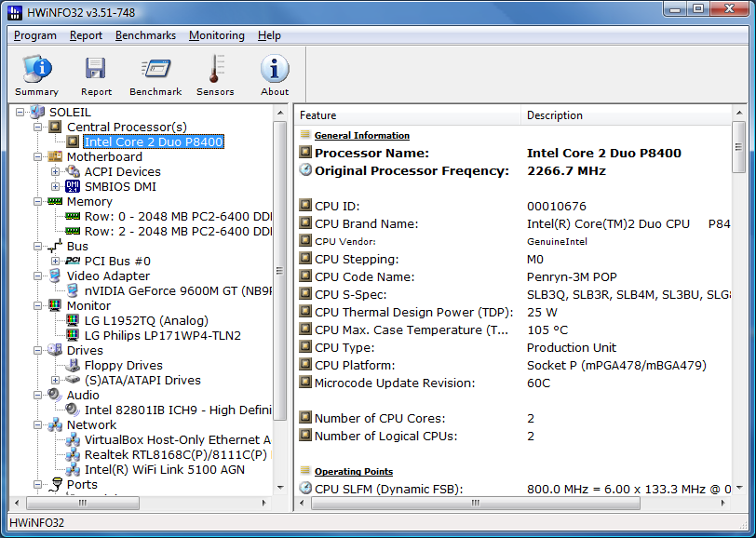Click the SMBIOS DMI icon
Screen dimensions: 756x538
tap(73, 186)
